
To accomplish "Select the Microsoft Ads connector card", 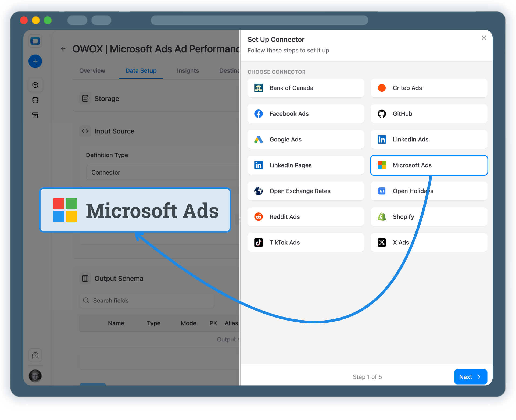I will pos(428,165).
